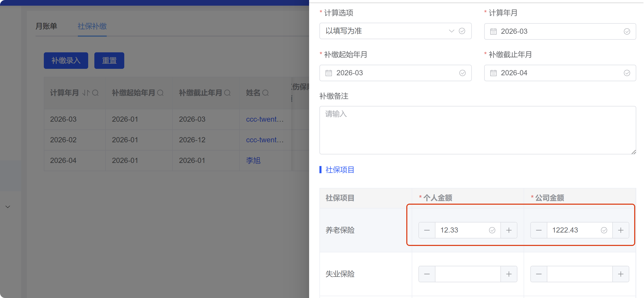
Task: Click search icon beside 计算年月 column header
Action: point(95,93)
